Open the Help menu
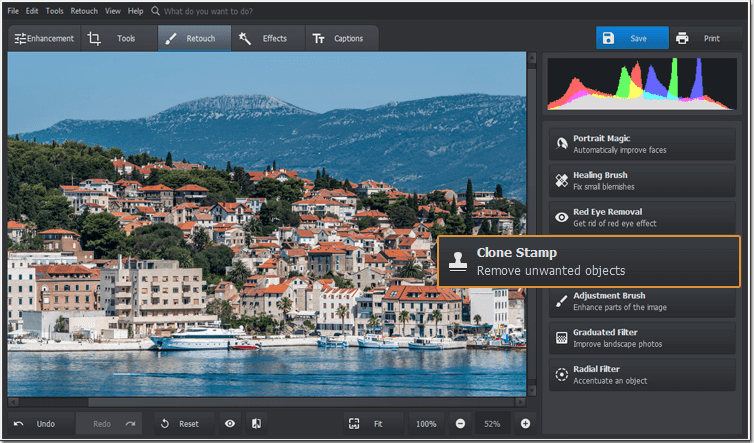 pyautogui.click(x=136, y=11)
